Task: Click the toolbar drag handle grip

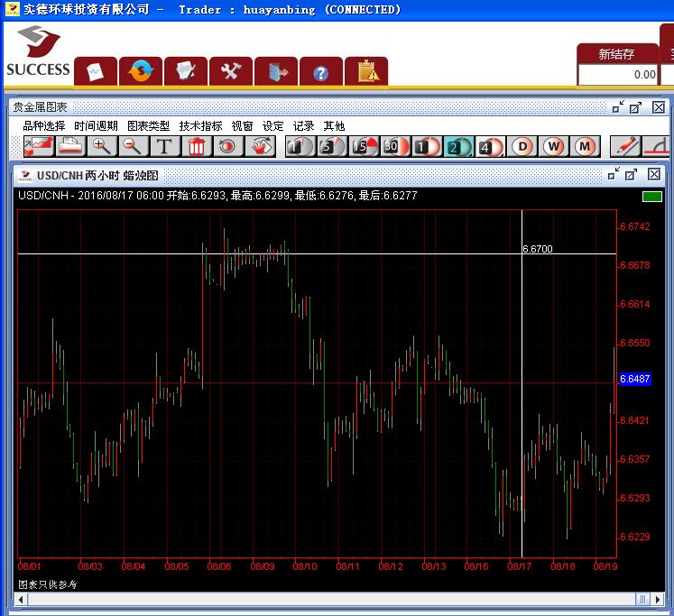Action: [x=16, y=147]
